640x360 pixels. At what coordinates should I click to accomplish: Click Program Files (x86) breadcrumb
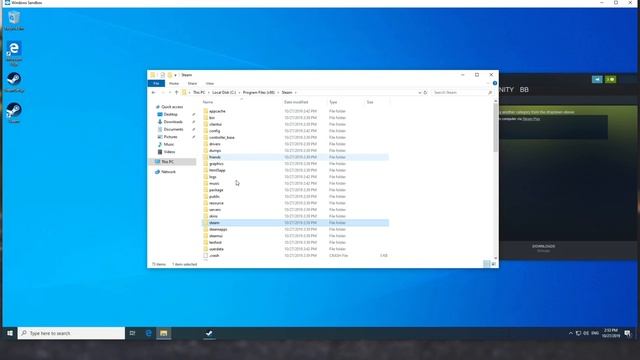click(x=258, y=93)
